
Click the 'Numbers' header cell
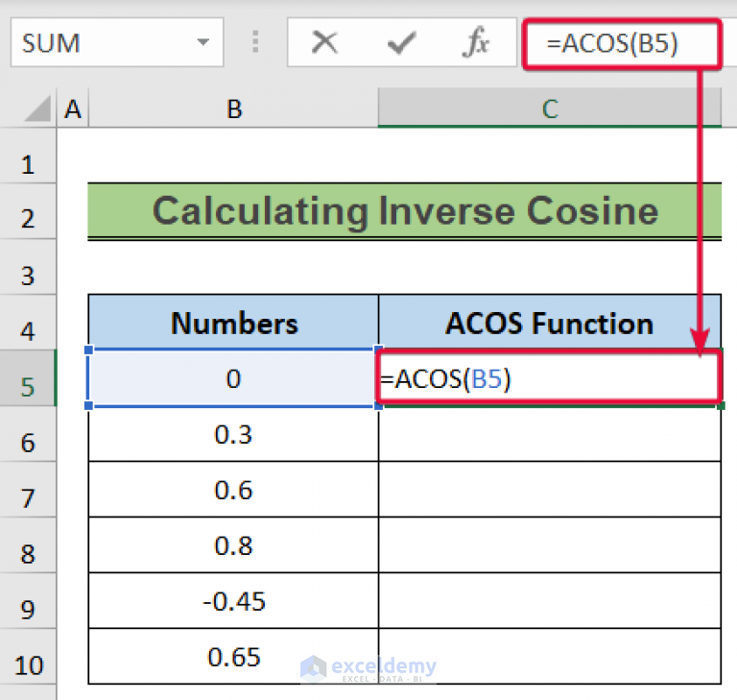233,323
